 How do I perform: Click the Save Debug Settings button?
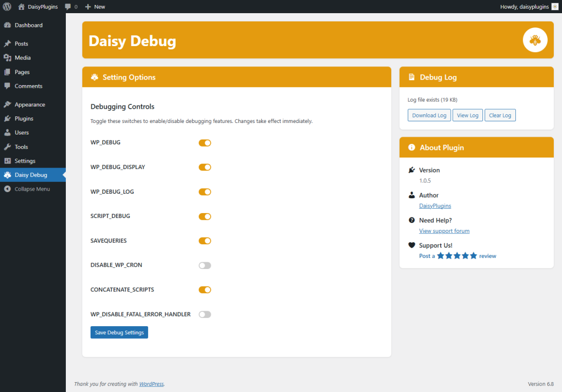119,332
